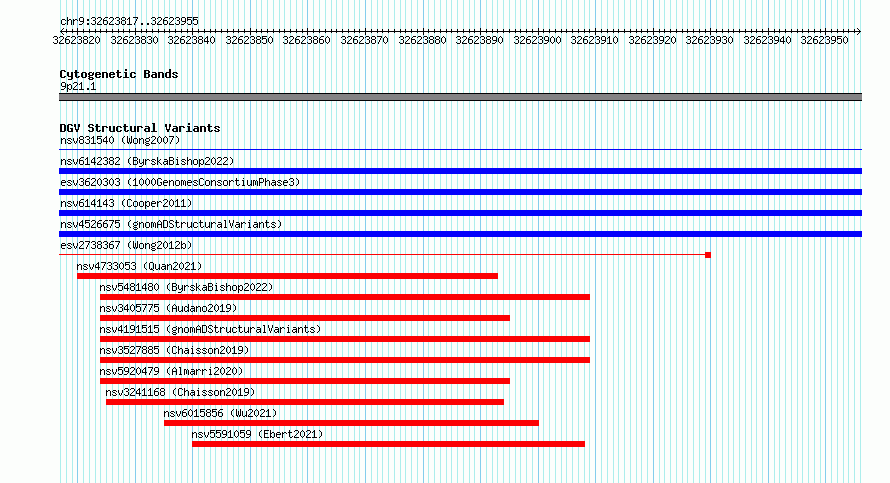Click the red bar under nsv5591059
890x483 pixels.
tap(388, 444)
